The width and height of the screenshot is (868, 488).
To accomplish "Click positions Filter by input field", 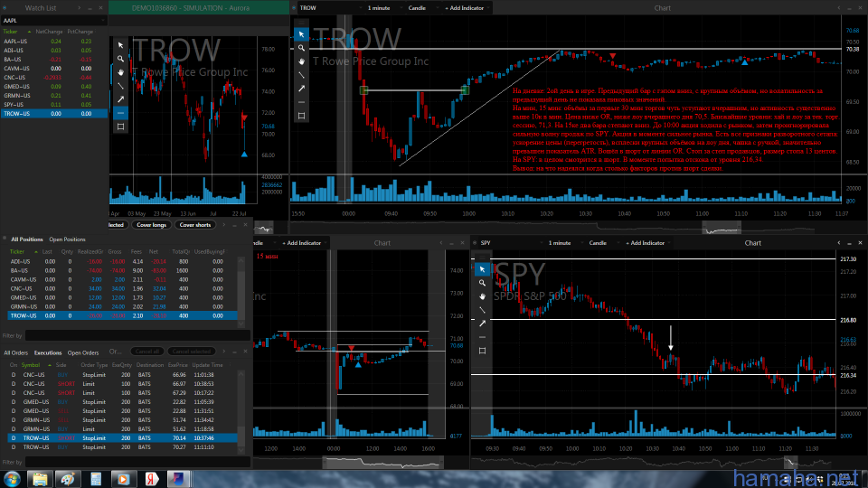I will pos(137,336).
